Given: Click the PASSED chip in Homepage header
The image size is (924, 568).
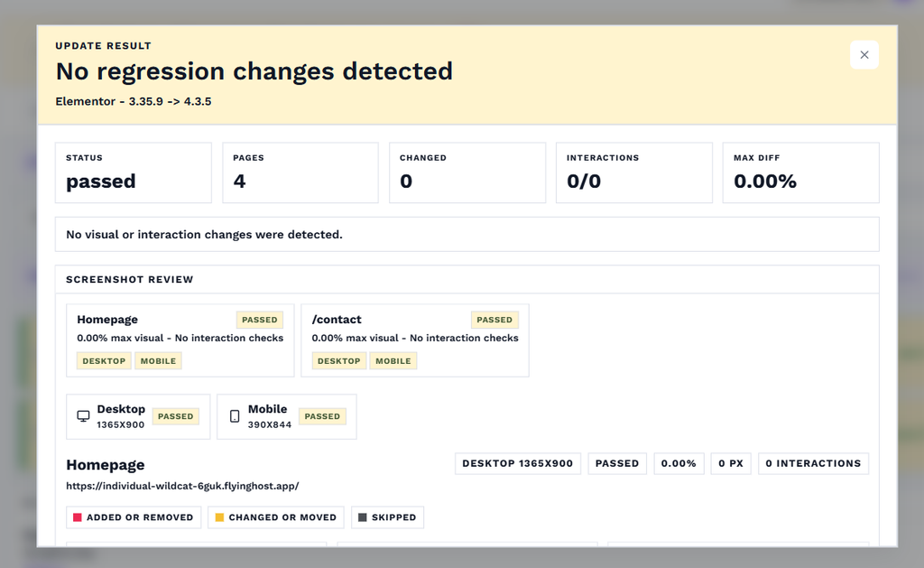Looking at the screenshot, I should [617, 463].
